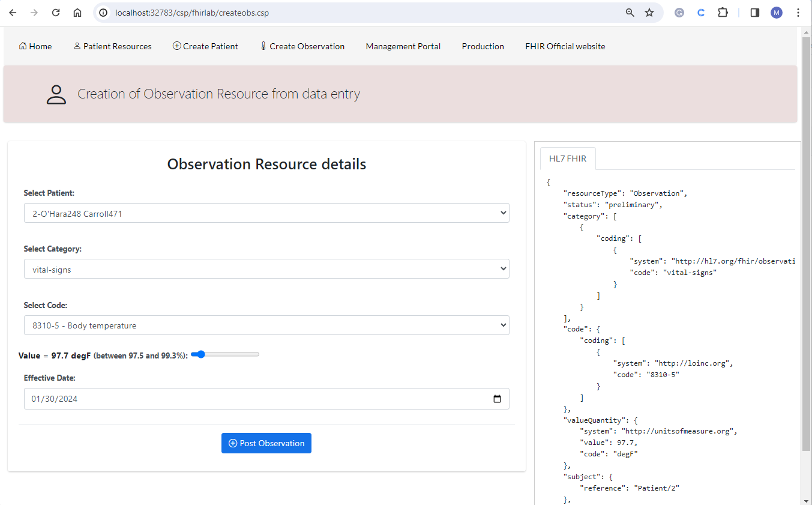
Task: Open the user profile avatar
Action: [777, 13]
